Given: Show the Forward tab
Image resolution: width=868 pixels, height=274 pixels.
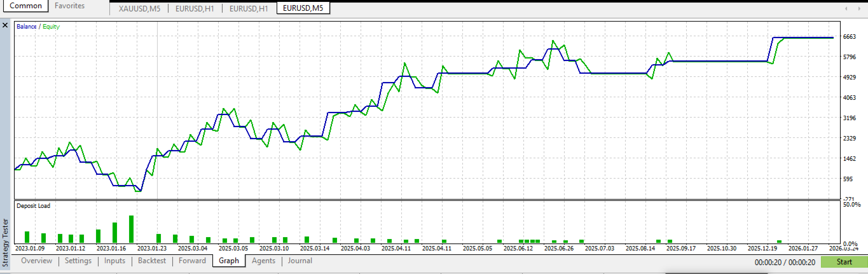Looking at the screenshot, I should click(x=192, y=261).
